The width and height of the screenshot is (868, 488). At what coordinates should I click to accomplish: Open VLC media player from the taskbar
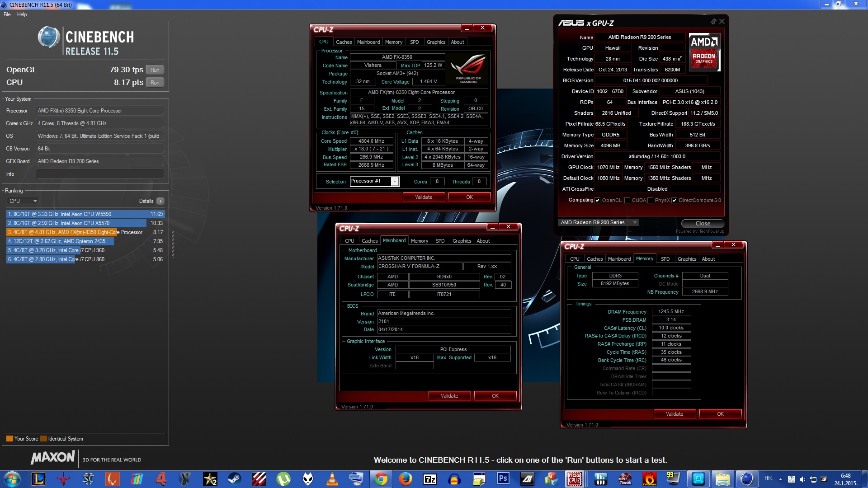332,479
